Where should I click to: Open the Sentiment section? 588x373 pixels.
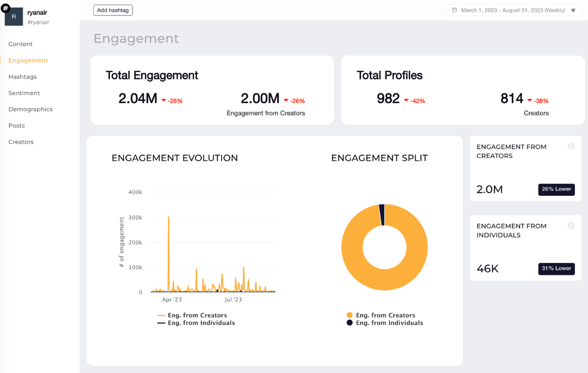pyautogui.click(x=24, y=93)
